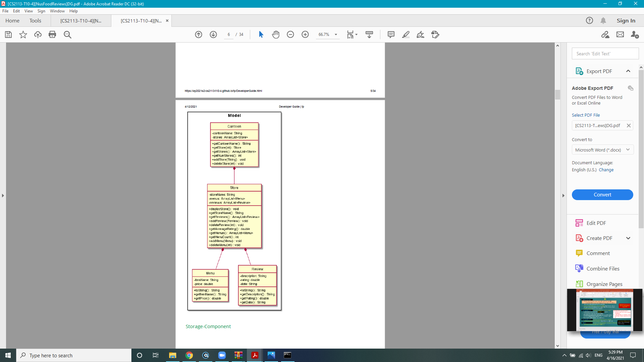The height and width of the screenshot is (362, 644).
Task: Click the blue Convert button
Action: click(x=602, y=195)
